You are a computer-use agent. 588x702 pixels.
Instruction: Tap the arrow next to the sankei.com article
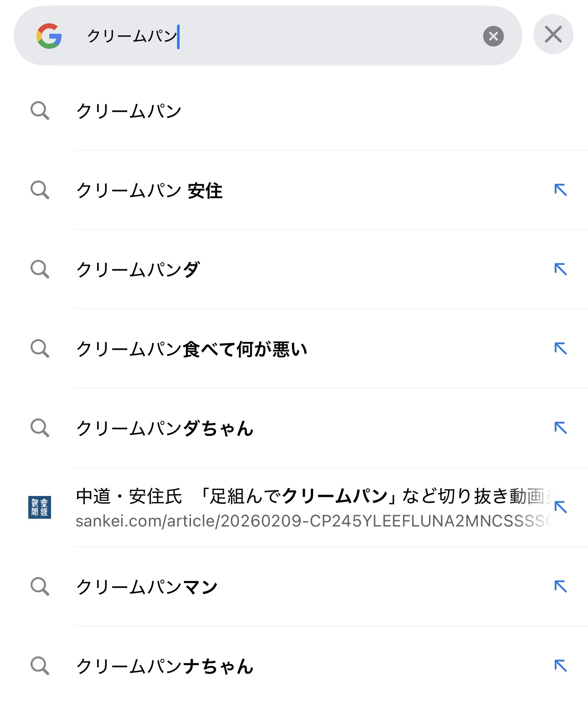pos(560,507)
